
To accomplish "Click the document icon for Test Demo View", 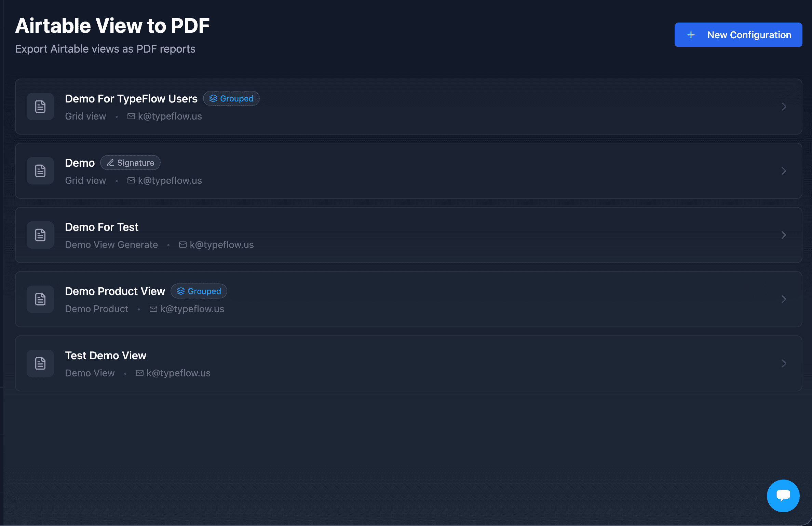I will click(40, 363).
